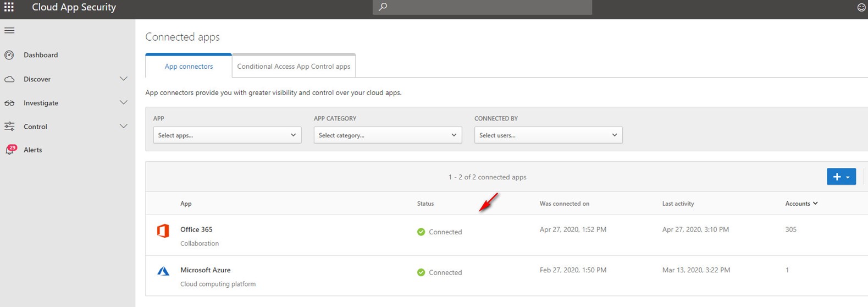This screenshot has width=868, height=307.
Task: Click Office 365 green connected checkmark
Action: coord(421,232)
